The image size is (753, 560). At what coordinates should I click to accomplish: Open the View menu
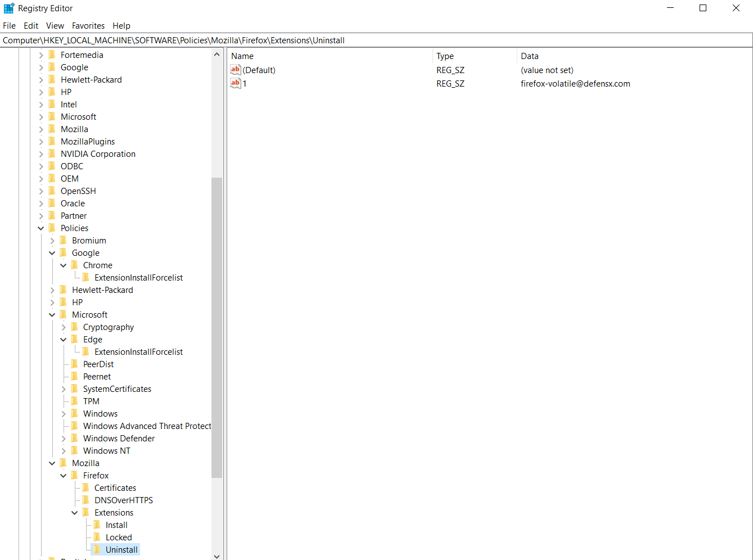coord(55,26)
